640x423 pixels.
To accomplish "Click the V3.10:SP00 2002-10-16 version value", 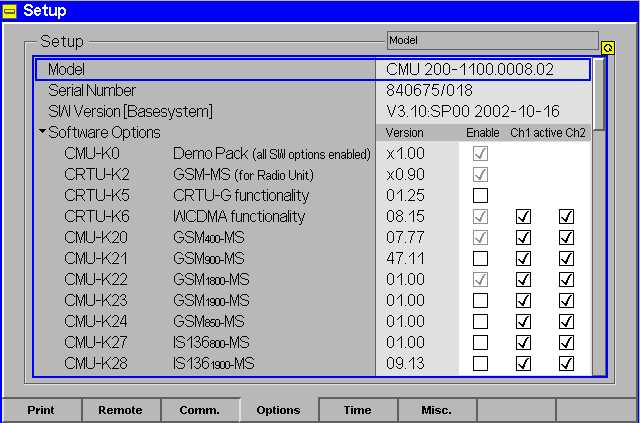I will (473, 111).
